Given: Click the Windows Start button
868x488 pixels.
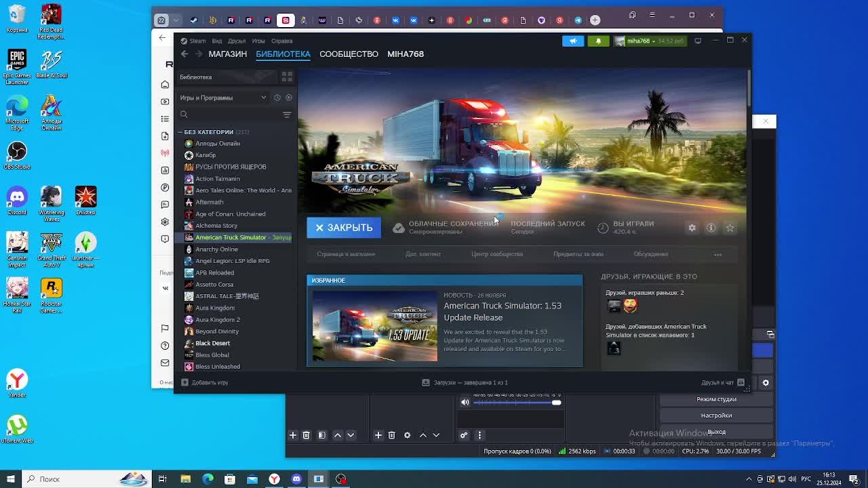Looking at the screenshot, I should click(x=11, y=479).
